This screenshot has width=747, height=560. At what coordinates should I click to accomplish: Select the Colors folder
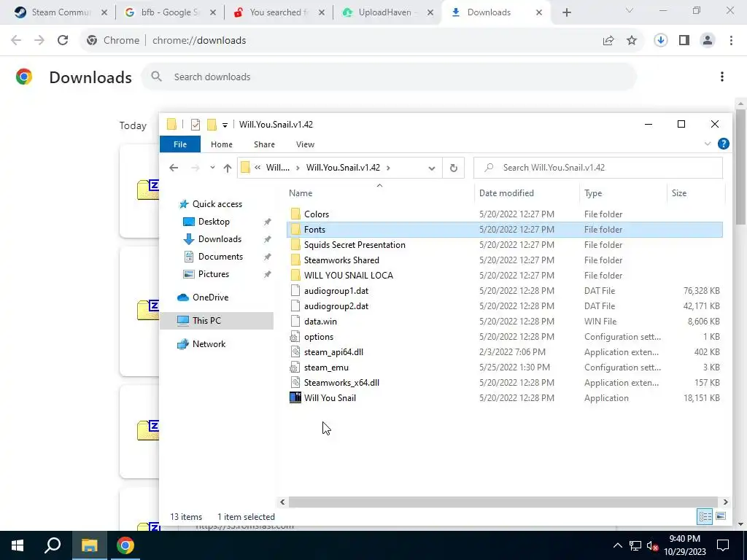[x=317, y=214]
